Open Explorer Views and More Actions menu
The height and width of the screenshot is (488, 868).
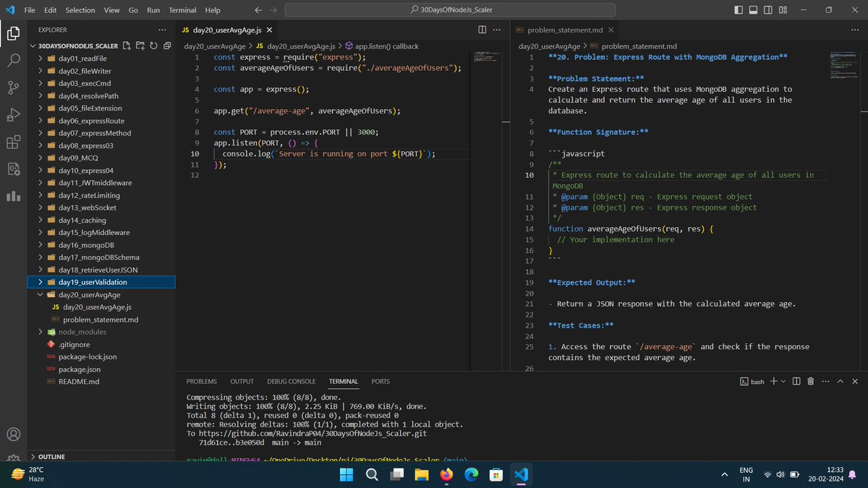162,30
